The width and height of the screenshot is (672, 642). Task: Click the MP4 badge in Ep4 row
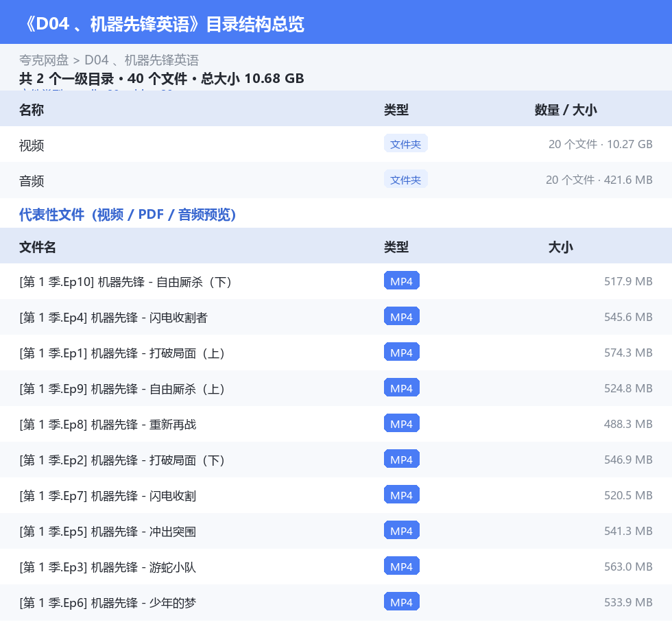click(402, 316)
